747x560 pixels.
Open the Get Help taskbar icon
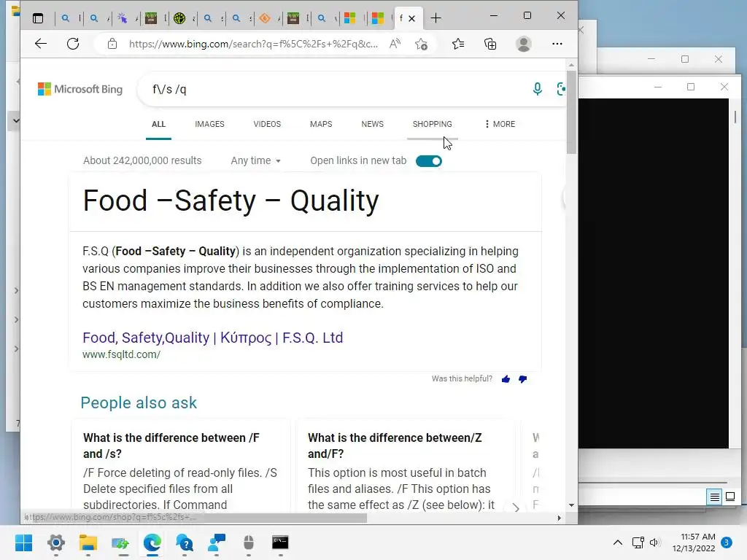pyautogui.click(x=185, y=542)
